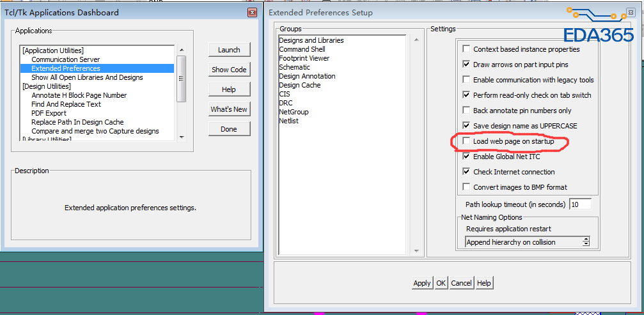Click Applications list scrollbar up arrow
Image resolution: width=644 pixels, height=315 pixels.
click(x=182, y=50)
